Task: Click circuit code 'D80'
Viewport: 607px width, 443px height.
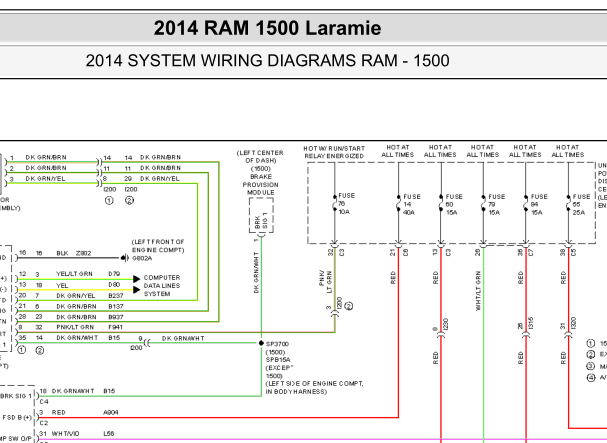Action: click(114, 285)
